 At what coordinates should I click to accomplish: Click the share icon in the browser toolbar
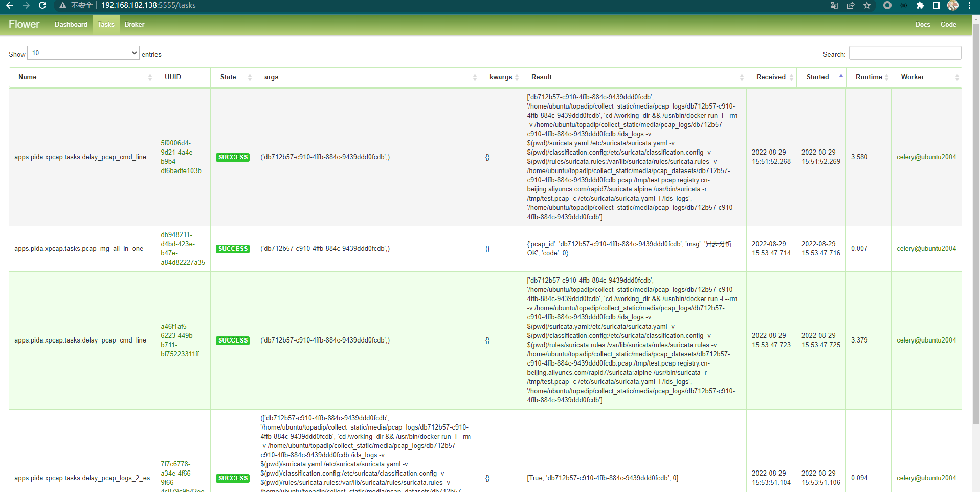[851, 6]
